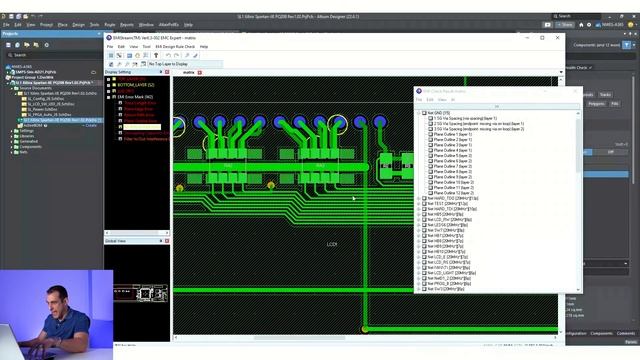Collapse the Net GND tree node

point(418,113)
